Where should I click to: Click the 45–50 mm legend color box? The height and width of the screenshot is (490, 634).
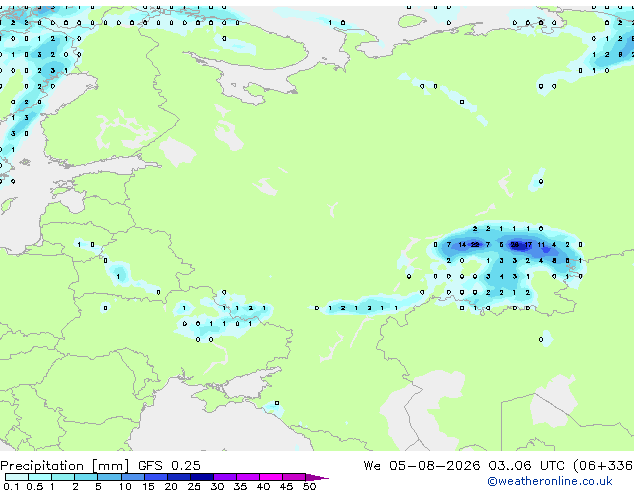[x=294, y=477]
